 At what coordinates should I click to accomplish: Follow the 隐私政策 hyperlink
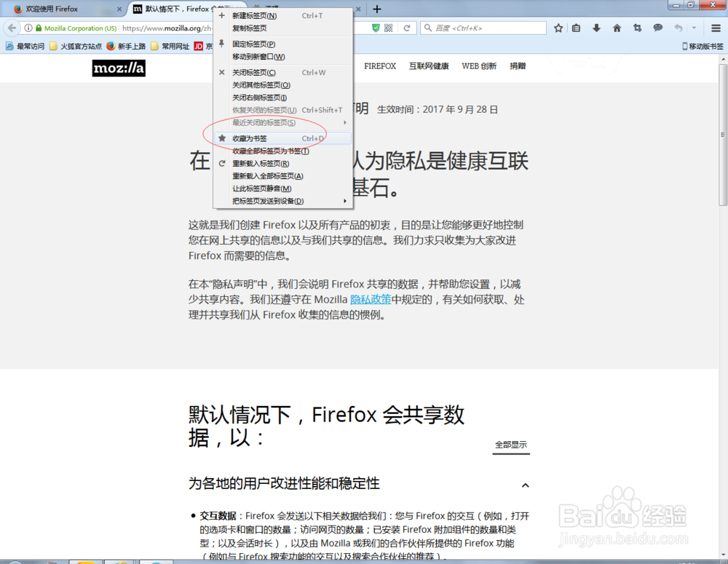coord(371,299)
